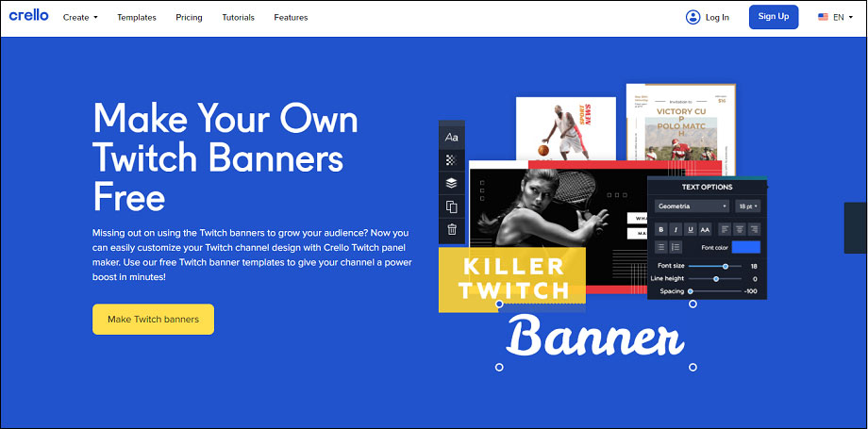
Task: Open the Create dropdown menu
Action: [x=80, y=17]
